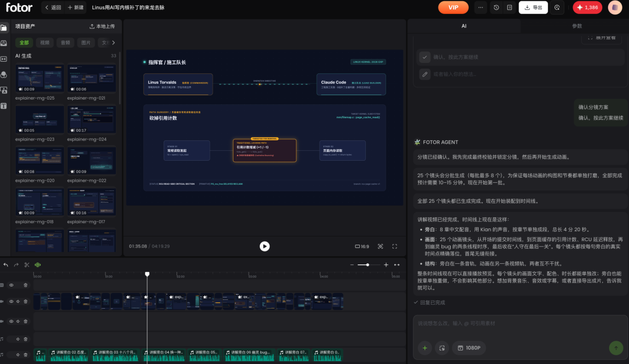The height and width of the screenshot is (364, 629).
Task: Click the Fotor logo
Action: (19, 7)
